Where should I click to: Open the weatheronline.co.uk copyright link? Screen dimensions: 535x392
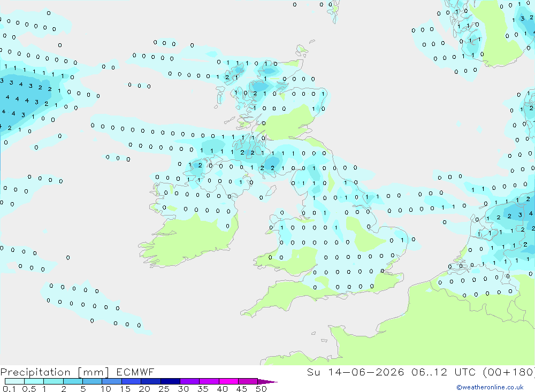pos(490,387)
